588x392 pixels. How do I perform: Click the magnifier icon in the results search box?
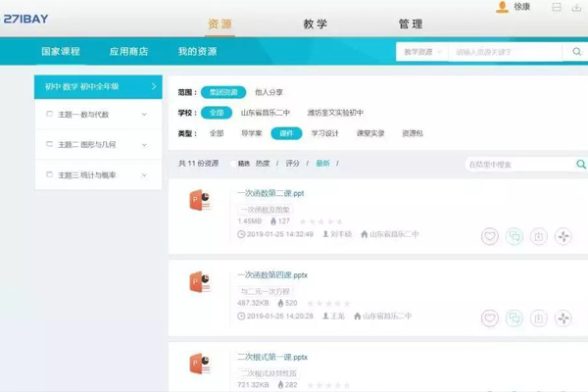[580, 164]
